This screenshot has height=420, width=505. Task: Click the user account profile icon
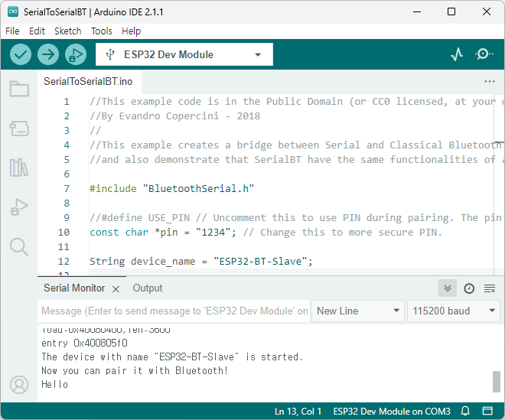(x=19, y=385)
